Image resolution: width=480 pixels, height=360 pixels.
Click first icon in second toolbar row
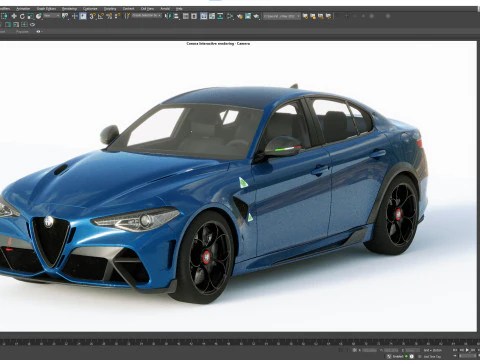8,25
